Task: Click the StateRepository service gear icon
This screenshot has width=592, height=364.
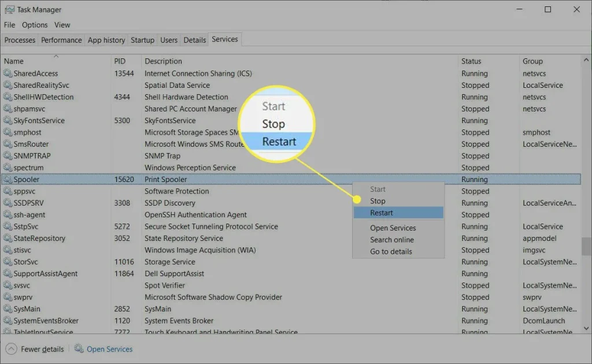Action: click(x=8, y=238)
